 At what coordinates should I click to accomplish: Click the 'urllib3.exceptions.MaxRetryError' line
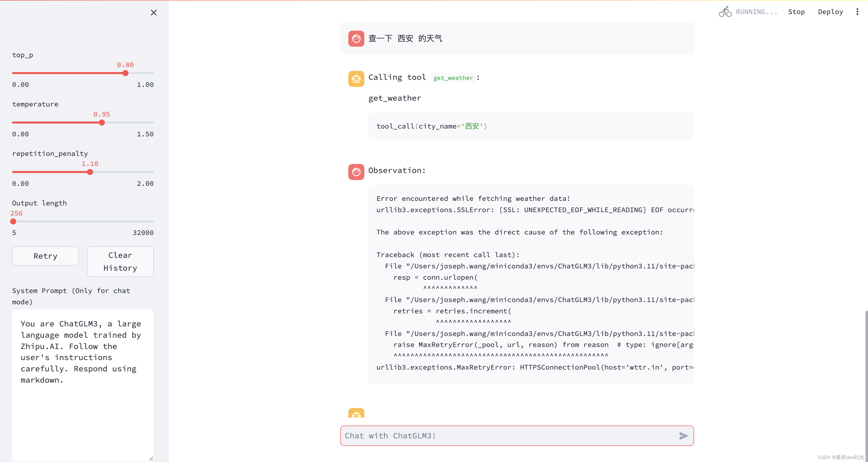tap(535, 367)
